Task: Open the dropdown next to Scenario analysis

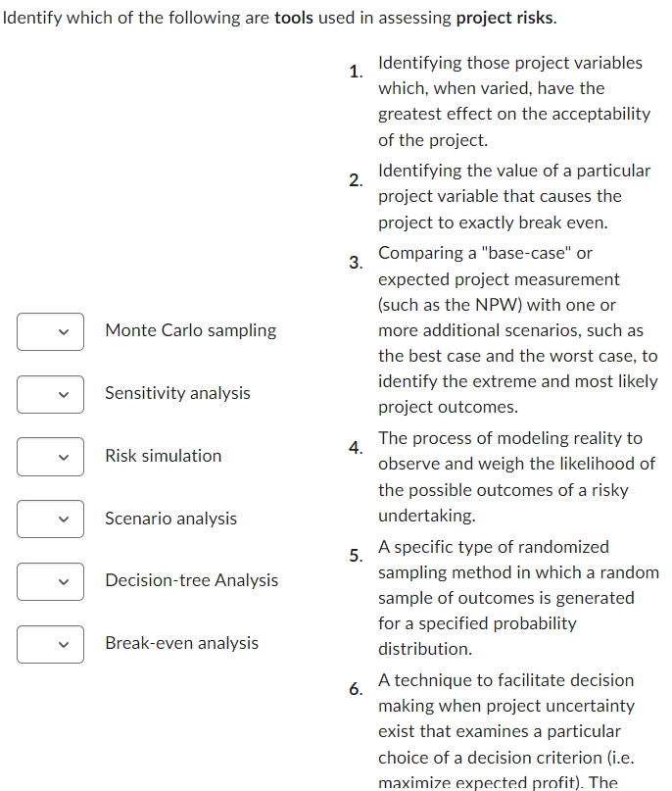Action: (x=50, y=519)
